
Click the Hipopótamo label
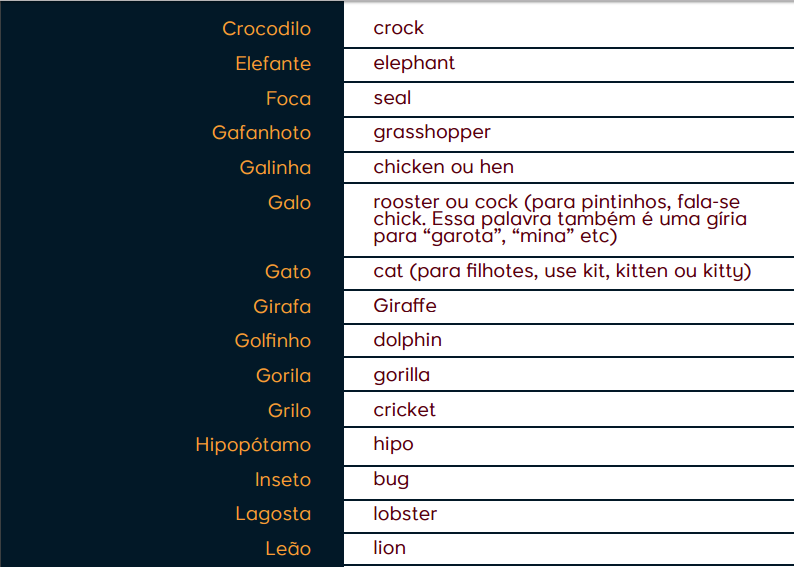point(253,445)
